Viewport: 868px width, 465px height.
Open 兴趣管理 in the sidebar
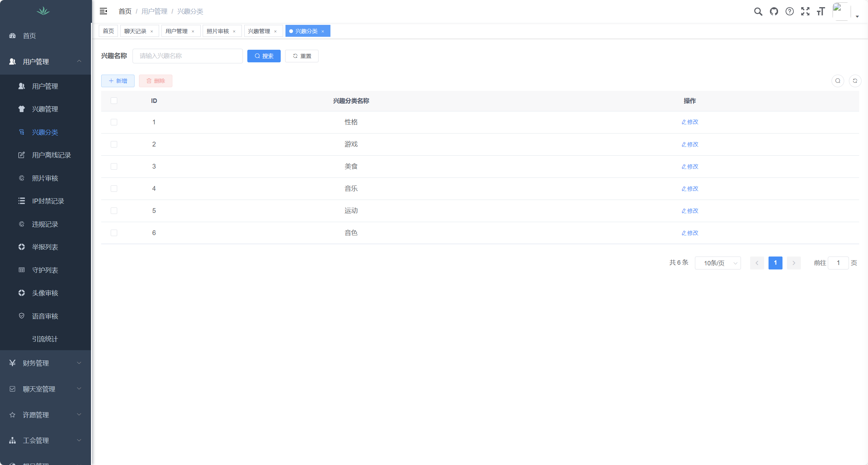pos(46,109)
